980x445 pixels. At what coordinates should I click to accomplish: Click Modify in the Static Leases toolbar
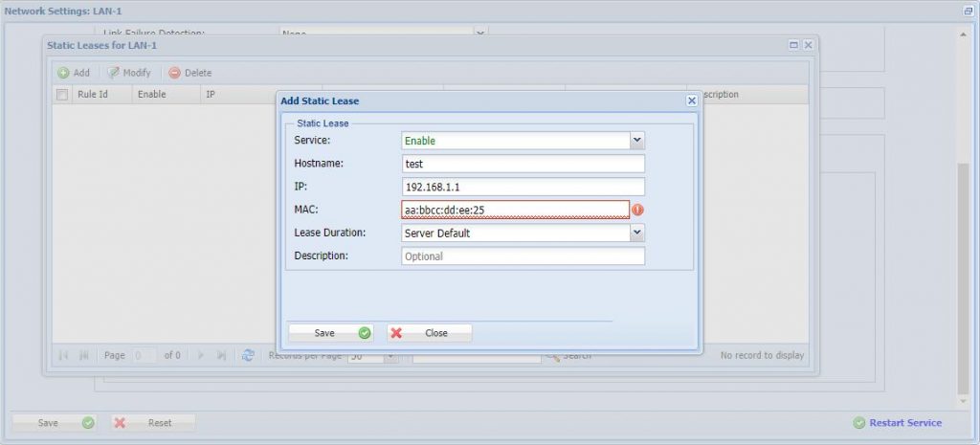(x=129, y=73)
